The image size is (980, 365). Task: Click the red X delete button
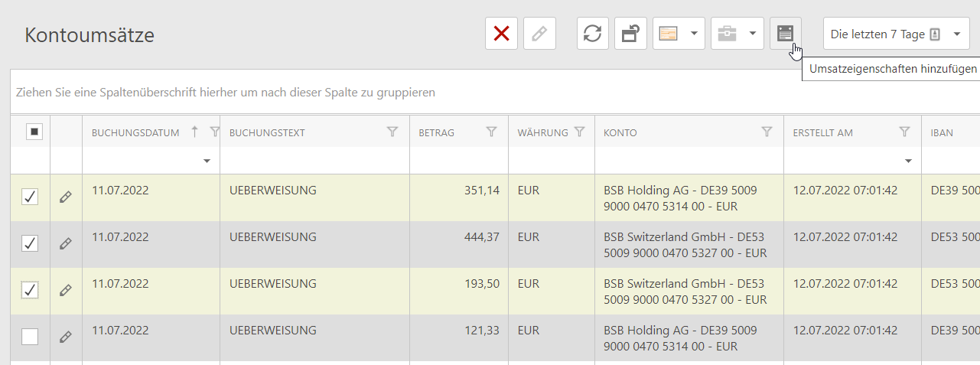coord(501,34)
